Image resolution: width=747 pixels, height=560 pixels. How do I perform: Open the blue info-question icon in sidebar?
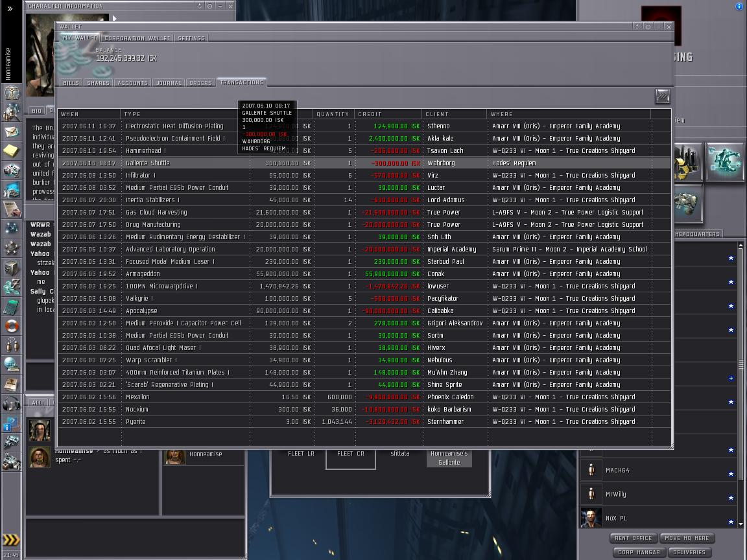[12, 423]
